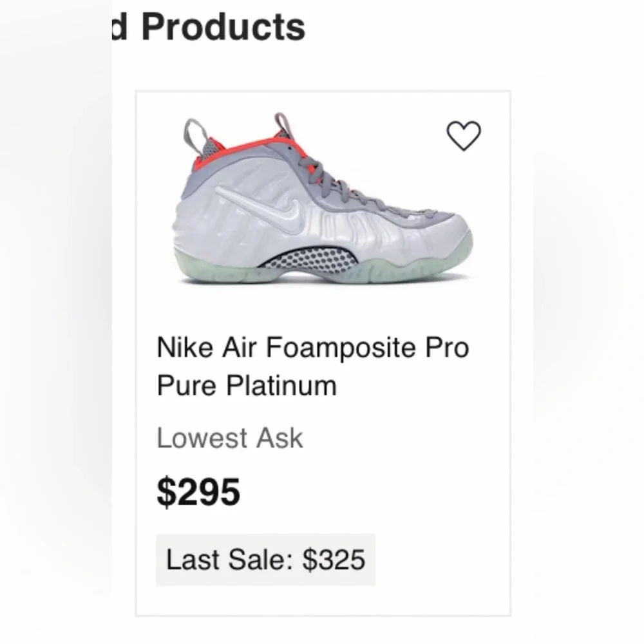Tap the heart favorite icon
The width and height of the screenshot is (644, 644).
coord(464,136)
